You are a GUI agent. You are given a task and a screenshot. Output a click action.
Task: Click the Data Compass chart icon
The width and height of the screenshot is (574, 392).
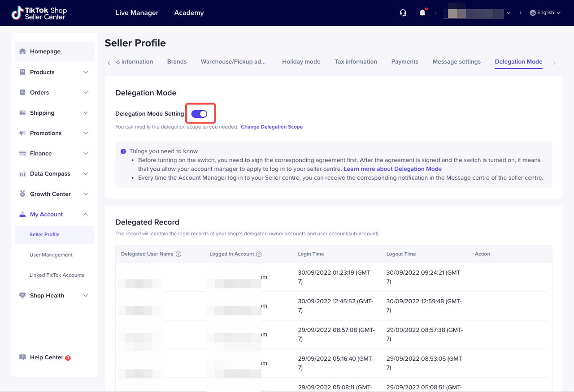click(x=22, y=174)
